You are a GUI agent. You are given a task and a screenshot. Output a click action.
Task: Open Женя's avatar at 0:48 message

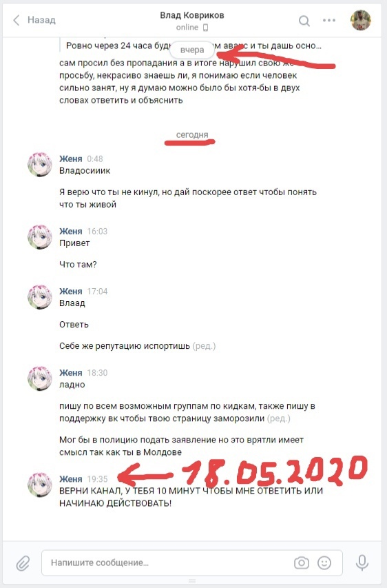(x=40, y=164)
